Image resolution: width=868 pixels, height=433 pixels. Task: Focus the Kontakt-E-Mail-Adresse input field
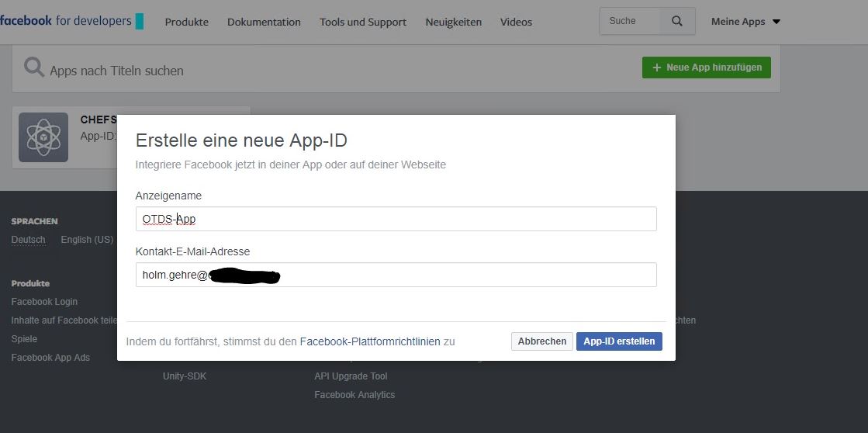pyautogui.click(x=396, y=275)
